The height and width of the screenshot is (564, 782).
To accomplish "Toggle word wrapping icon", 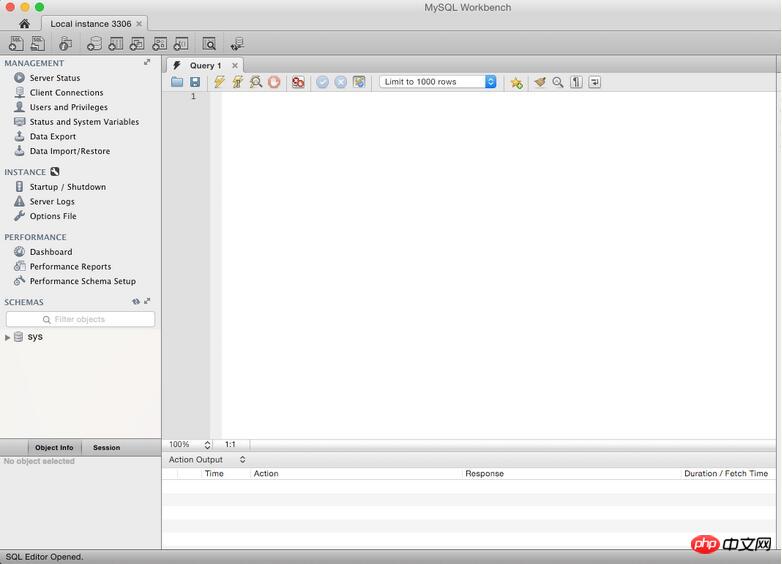I will [594, 82].
